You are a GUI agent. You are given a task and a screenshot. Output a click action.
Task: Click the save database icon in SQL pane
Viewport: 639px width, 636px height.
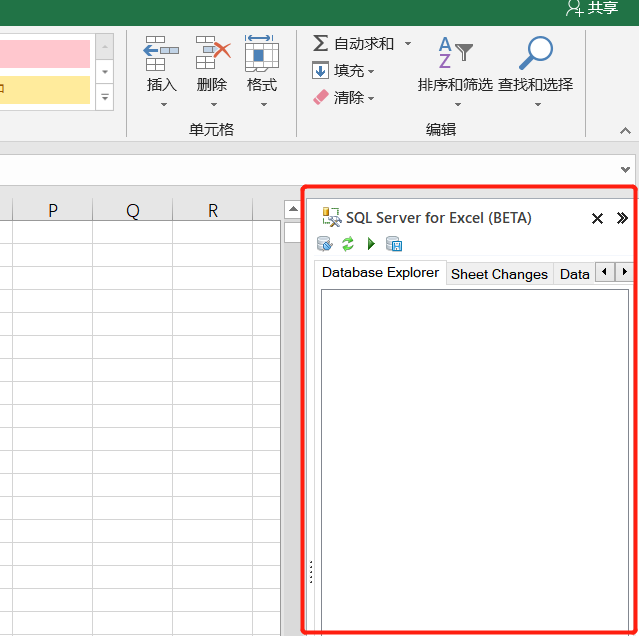pos(394,244)
